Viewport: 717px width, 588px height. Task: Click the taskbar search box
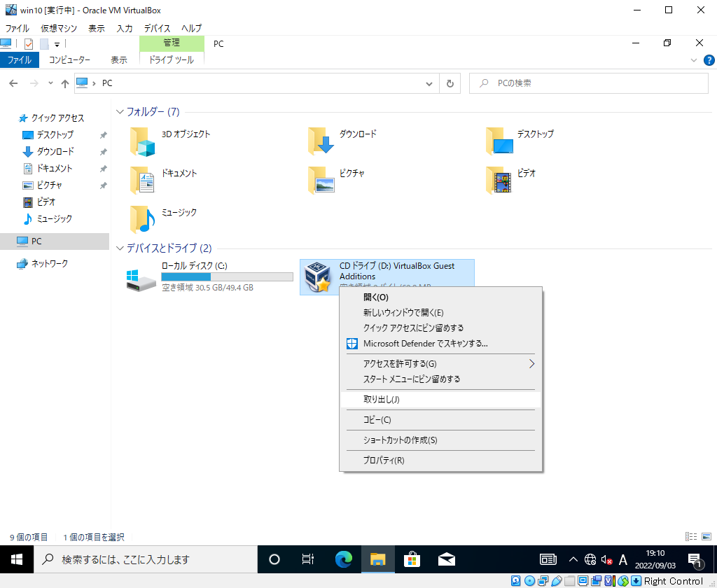coord(146,559)
